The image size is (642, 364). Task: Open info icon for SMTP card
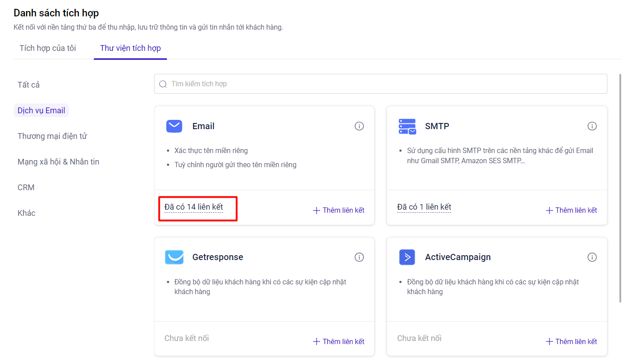point(592,126)
